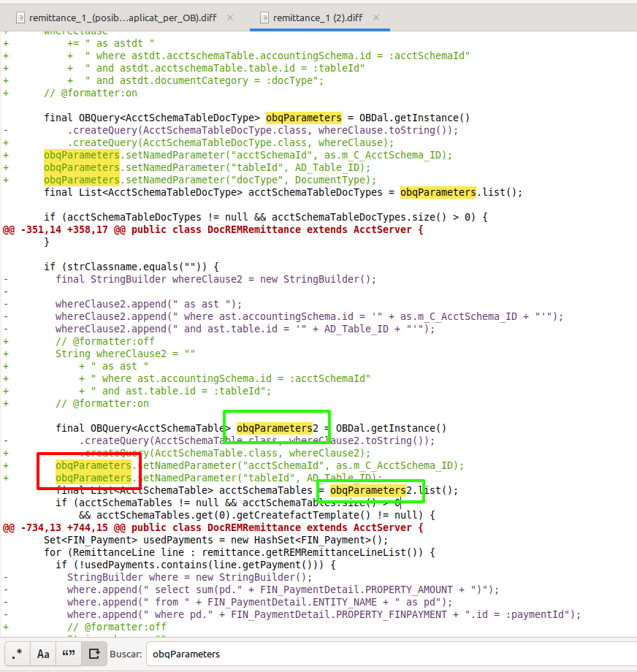Click the highlighted obqParameters2 declaration match
The image size is (637, 672).
pyautogui.click(x=274, y=428)
